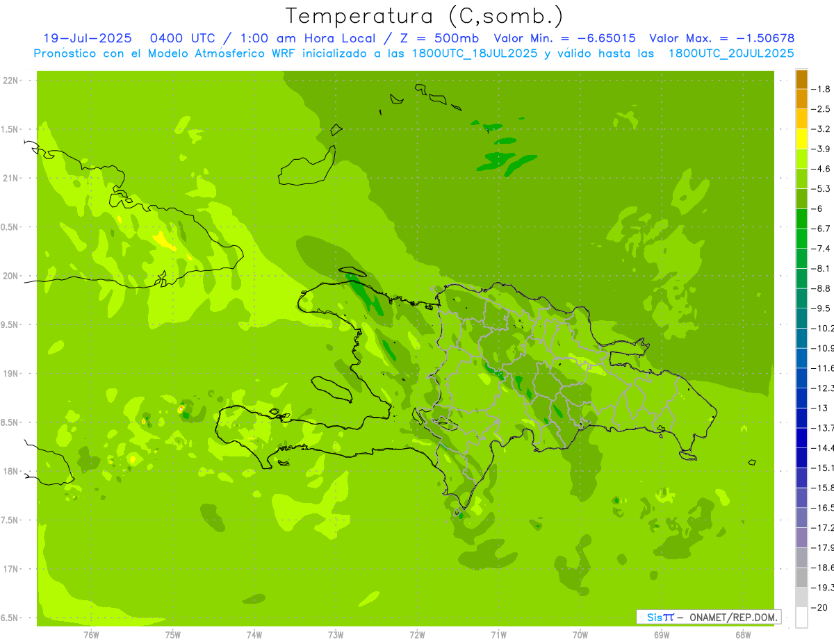Click the "-8.1" color scale label
This screenshot has width=834, height=644.
point(821,268)
